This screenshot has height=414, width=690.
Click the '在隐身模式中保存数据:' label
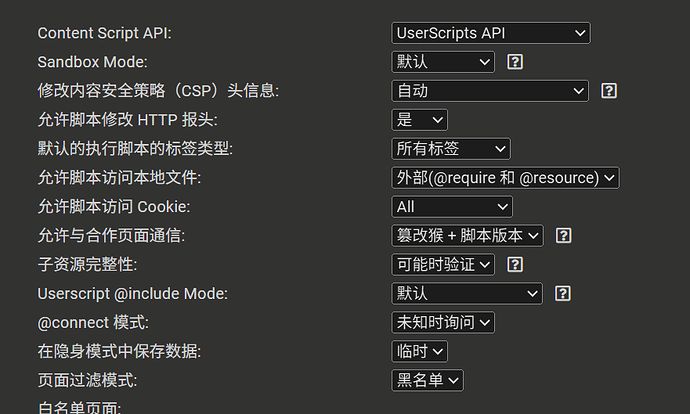click(x=119, y=352)
